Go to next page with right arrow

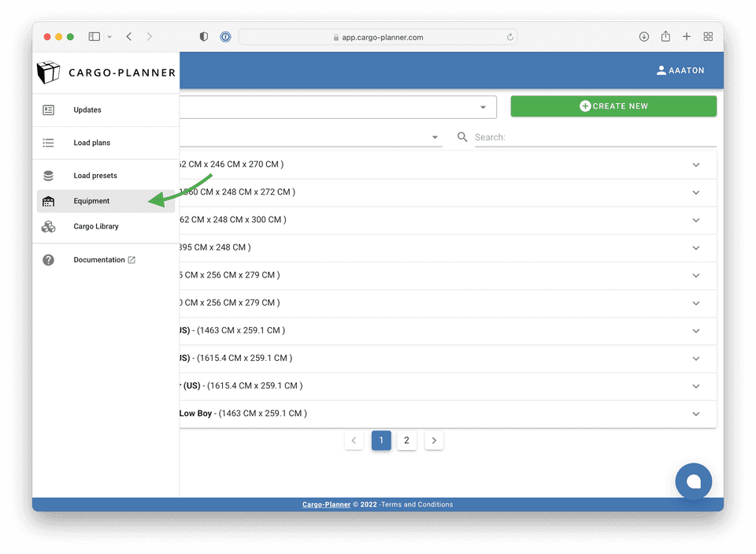click(434, 441)
